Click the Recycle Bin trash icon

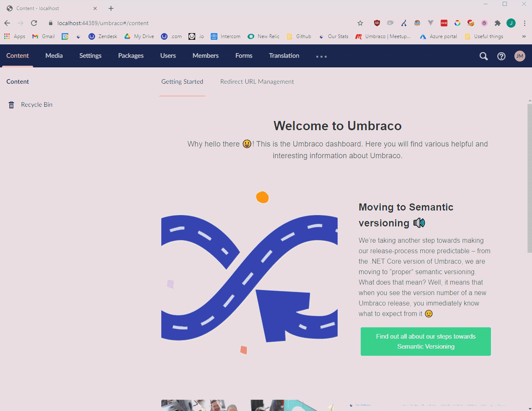click(x=11, y=105)
